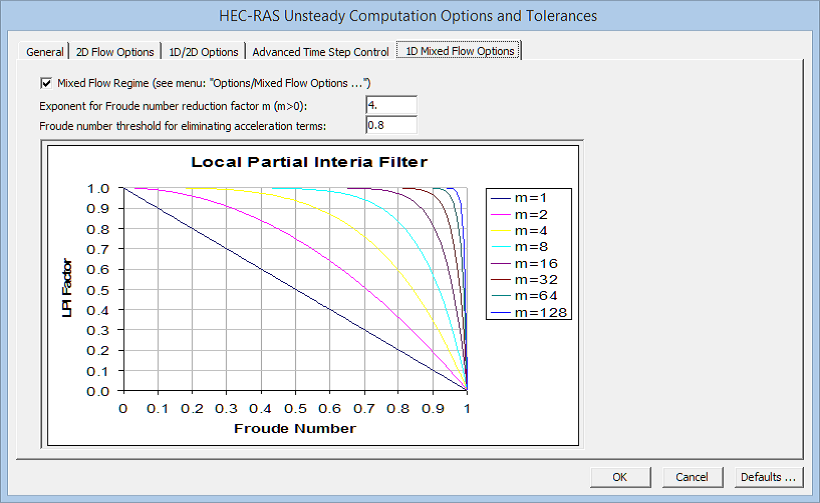This screenshot has height=503, width=820.
Task: Click the m=64 legend entry
Action: (x=525, y=295)
